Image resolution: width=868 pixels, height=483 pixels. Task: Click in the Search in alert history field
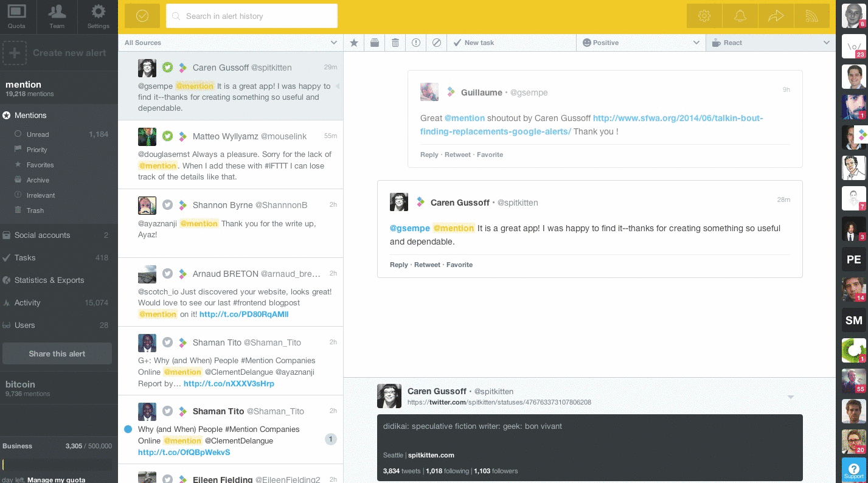252,16
